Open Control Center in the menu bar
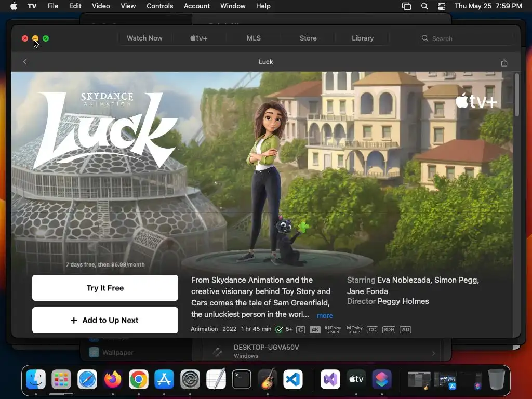This screenshot has height=399, width=532. coord(442,6)
